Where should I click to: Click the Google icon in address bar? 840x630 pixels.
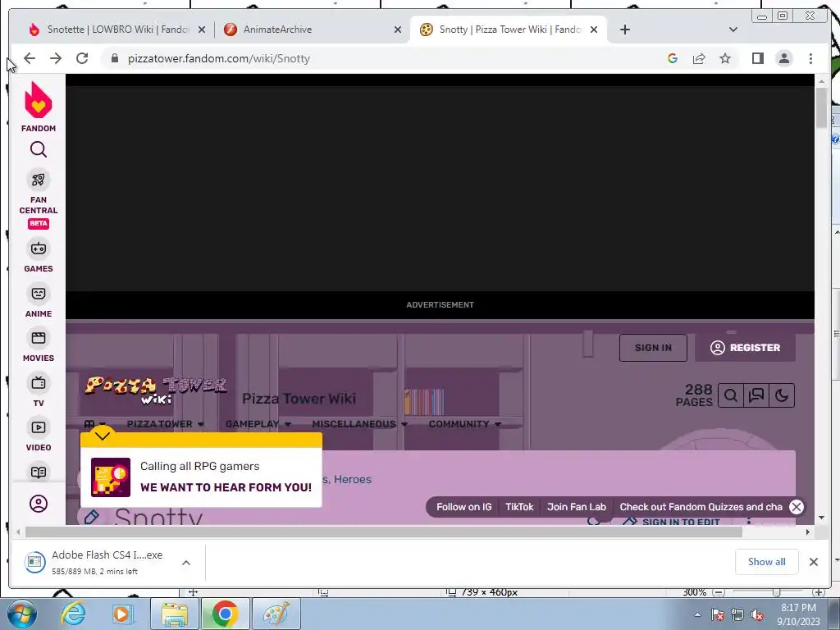(x=673, y=58)
